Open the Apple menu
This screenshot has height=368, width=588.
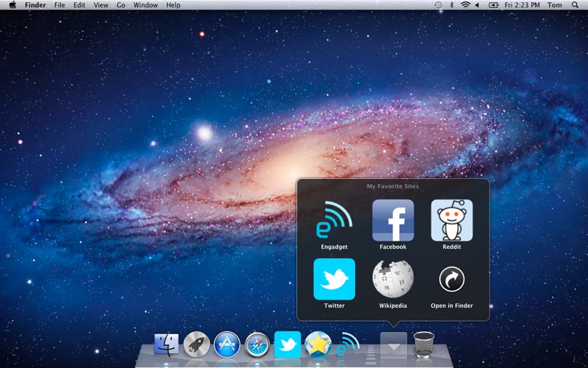(x=12, y=5)
